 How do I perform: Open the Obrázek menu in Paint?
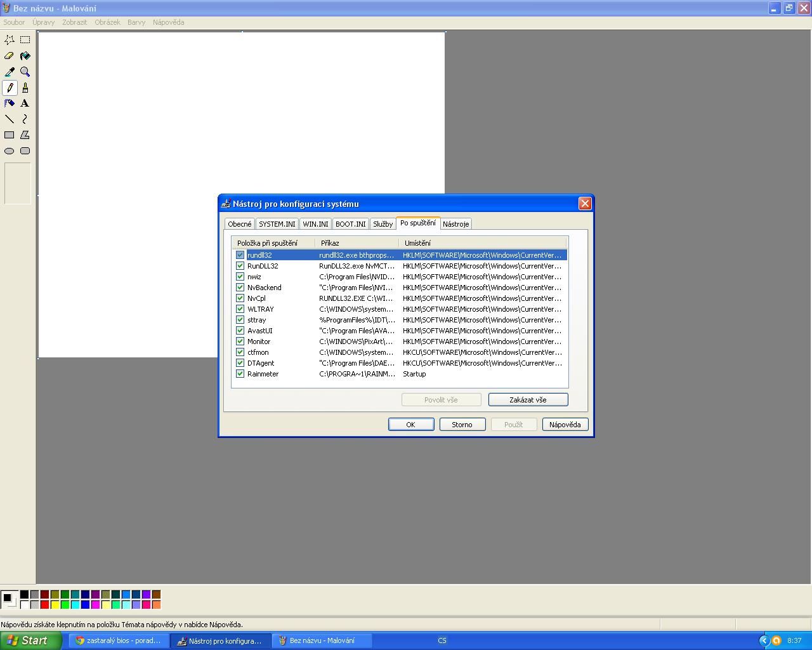[108, 22]
